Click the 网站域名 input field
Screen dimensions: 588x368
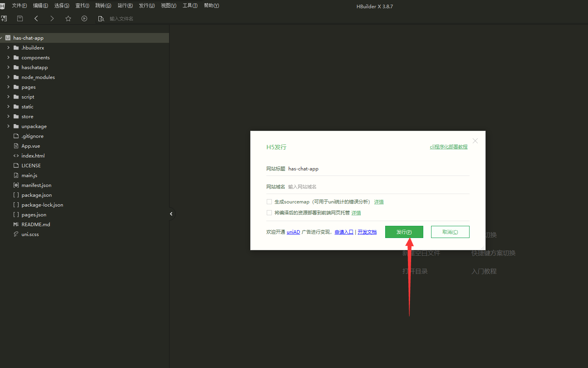tap(379, 187)
